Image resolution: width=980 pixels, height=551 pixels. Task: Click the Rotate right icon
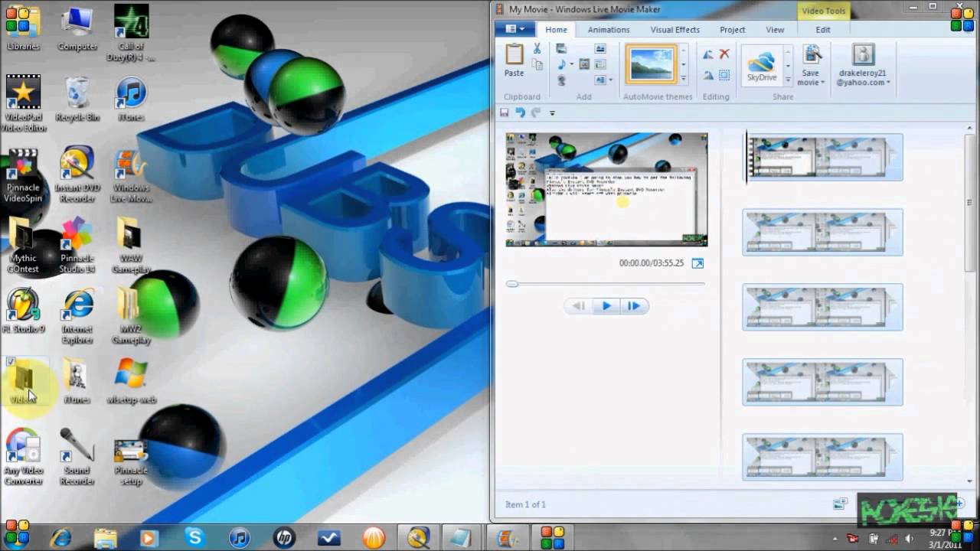(x=708, y=75)
